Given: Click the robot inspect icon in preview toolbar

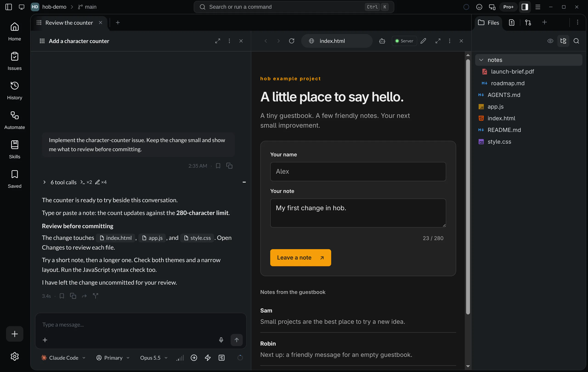Looking at the screenshot, I should click(382, 41).
